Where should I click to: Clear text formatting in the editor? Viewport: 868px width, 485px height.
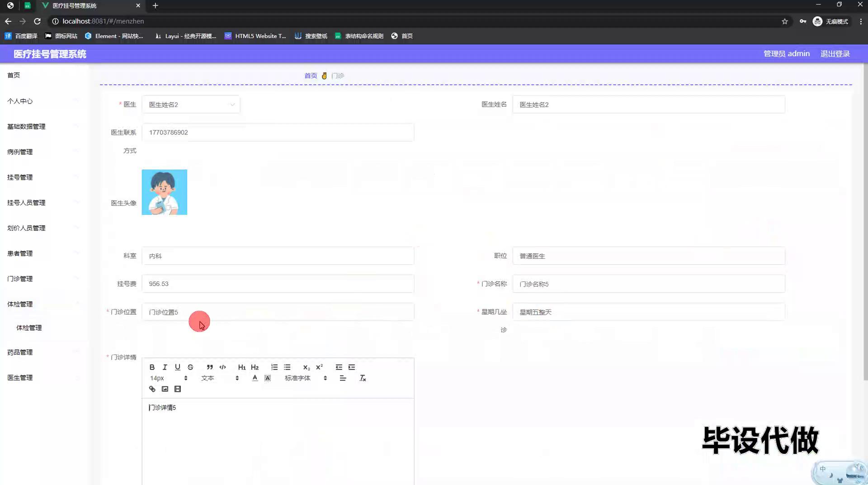363,378
